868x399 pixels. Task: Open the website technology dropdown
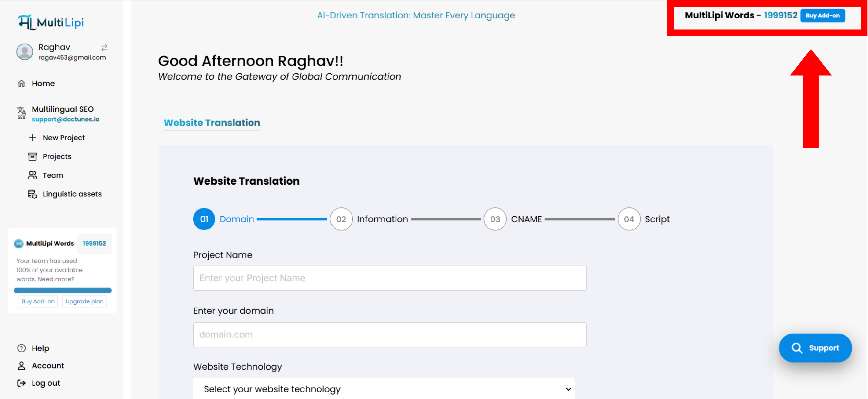pos(384,388)
